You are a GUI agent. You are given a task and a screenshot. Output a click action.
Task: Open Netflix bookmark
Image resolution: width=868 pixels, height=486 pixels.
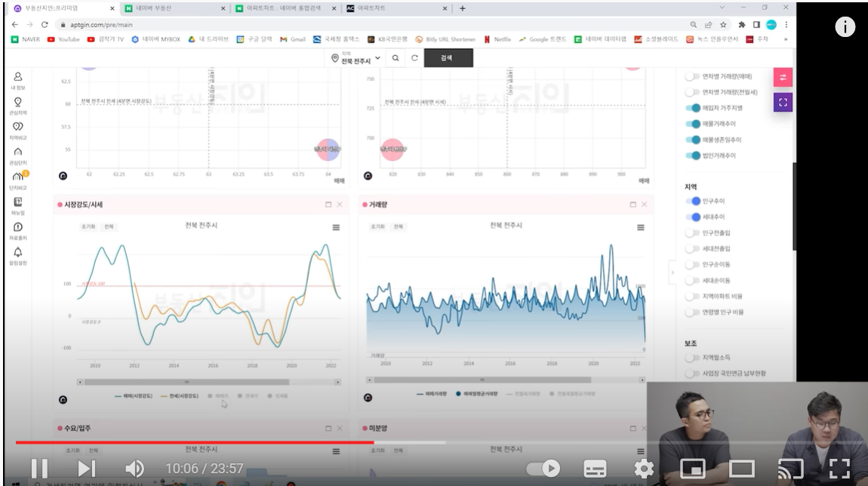[x=497, y=39]
